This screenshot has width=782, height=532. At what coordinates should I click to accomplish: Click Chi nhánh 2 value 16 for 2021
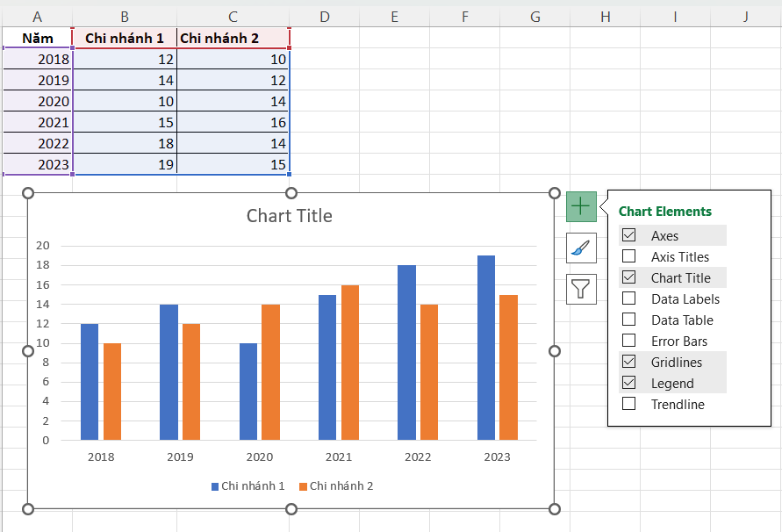233,122
